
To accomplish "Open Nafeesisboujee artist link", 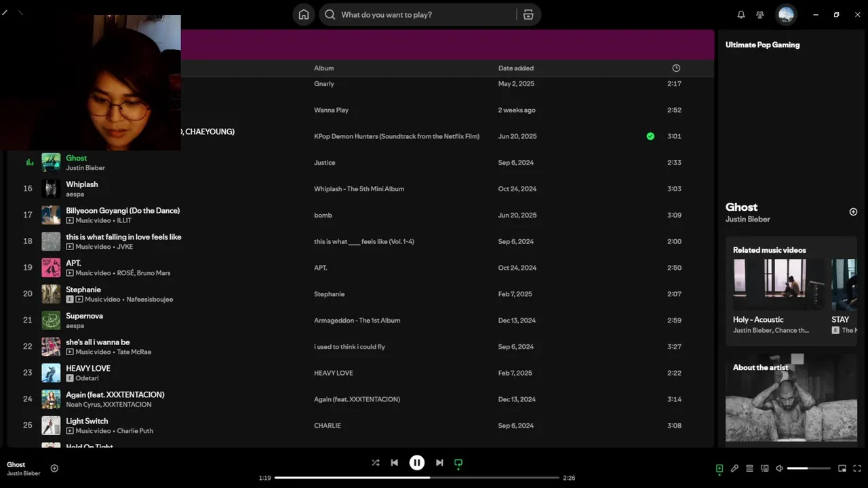I will pos(150,300).
